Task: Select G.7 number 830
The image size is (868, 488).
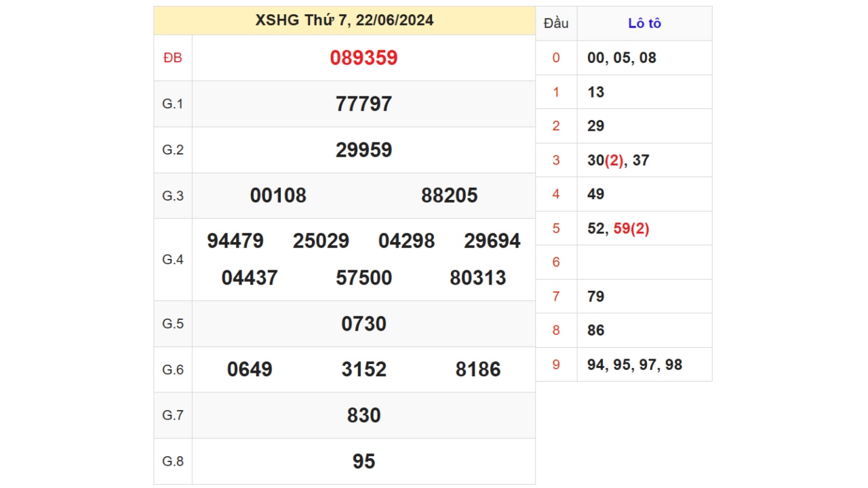Action: 363,415
